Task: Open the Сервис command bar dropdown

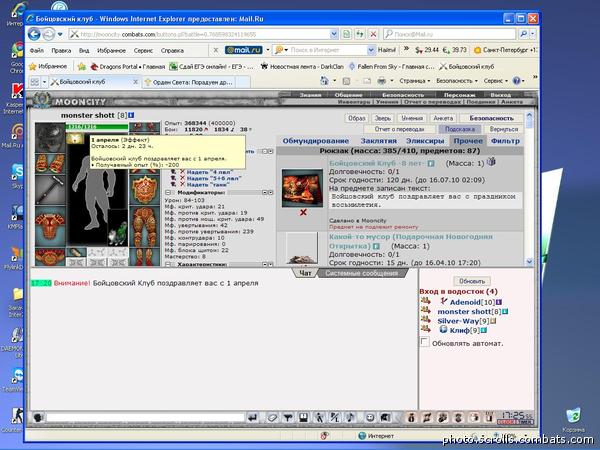Action: (x=496, y=81)
